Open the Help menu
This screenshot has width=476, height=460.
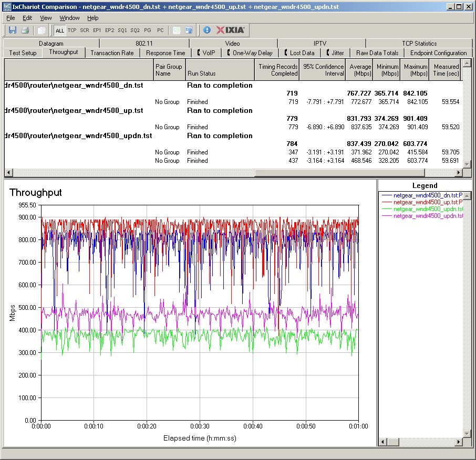tap(93, 18)
